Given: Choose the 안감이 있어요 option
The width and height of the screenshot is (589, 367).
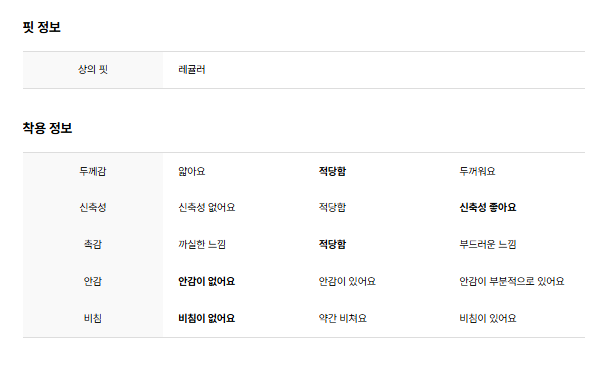Looking at the screenshot, I should [347, 281].
